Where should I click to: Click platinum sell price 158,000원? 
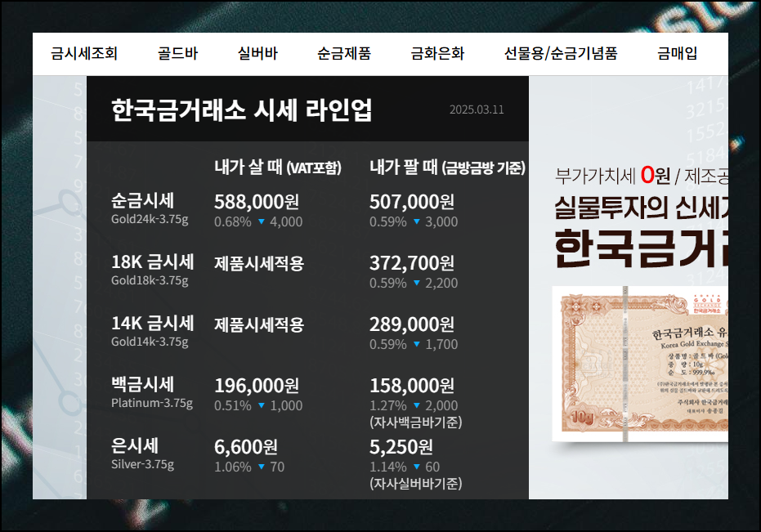(x=412, y=386)
